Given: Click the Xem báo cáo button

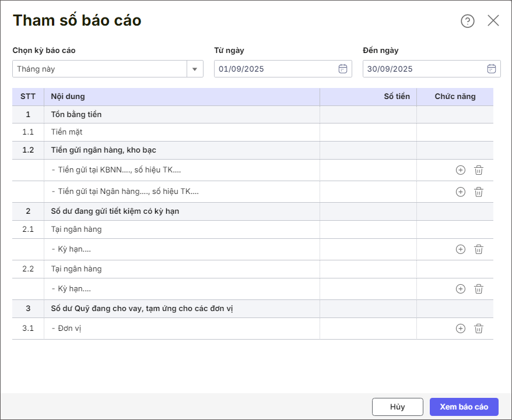Looking at the screenshot, I should click(464, 407).
